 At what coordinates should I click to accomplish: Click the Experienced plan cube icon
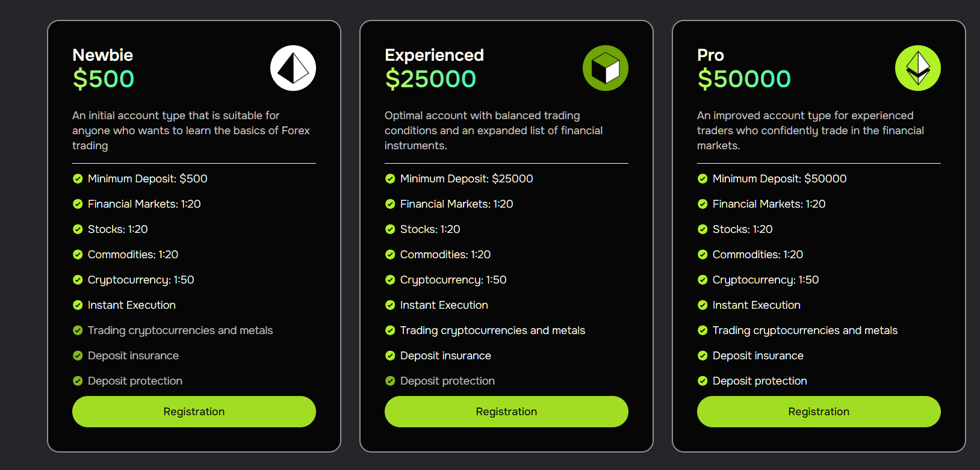pyautogui.click(x=605, y=68)
